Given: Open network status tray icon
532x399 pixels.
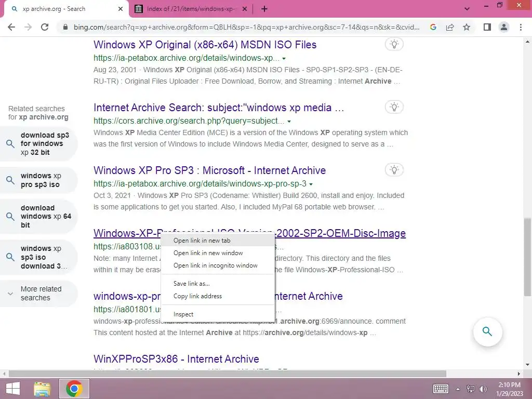Looking at the screenshot, I should 471,389.
